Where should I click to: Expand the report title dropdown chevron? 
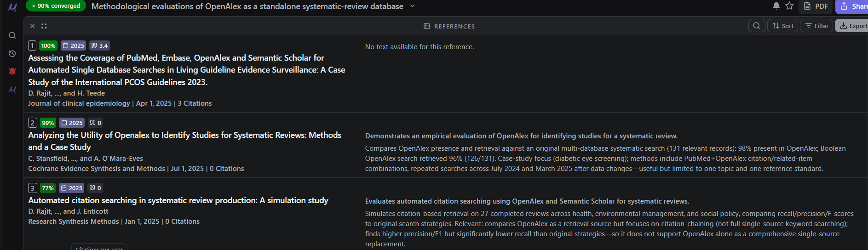pyautogui.click(x=413, y=6)
